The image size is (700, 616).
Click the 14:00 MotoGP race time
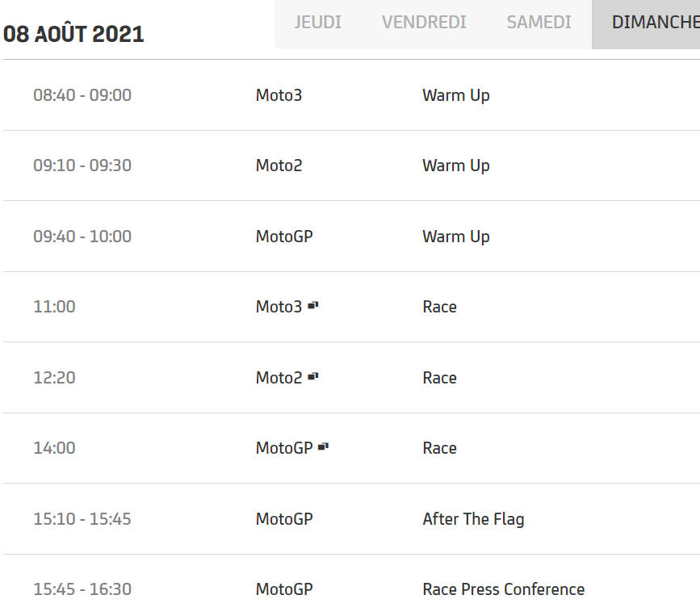pyautogui.click(x=54, y=448)
